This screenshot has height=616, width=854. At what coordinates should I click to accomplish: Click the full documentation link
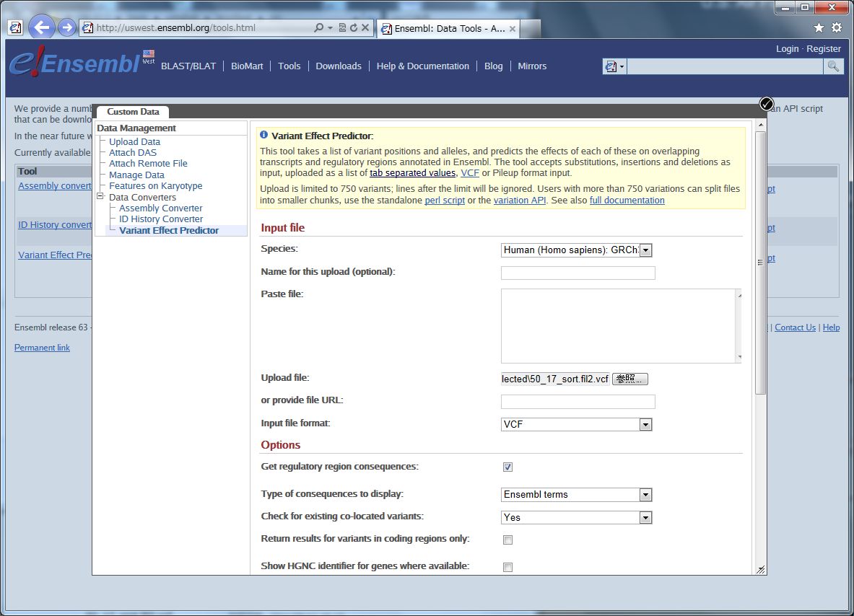[627, 201]
